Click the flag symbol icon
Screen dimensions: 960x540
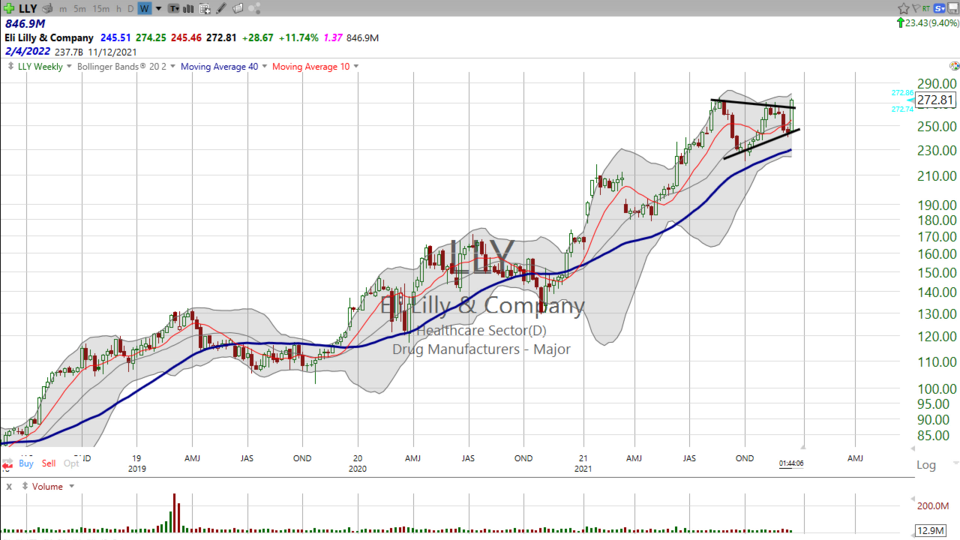[916, 8]
